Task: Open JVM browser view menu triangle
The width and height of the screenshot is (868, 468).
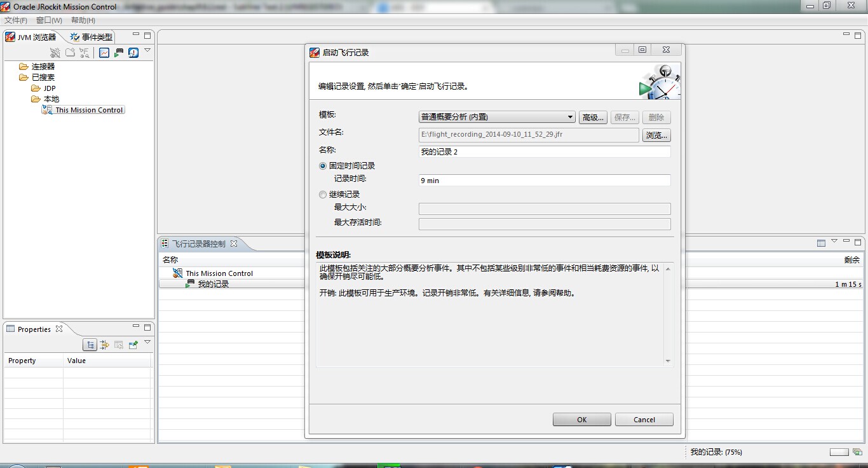Action: pos(147,50)
